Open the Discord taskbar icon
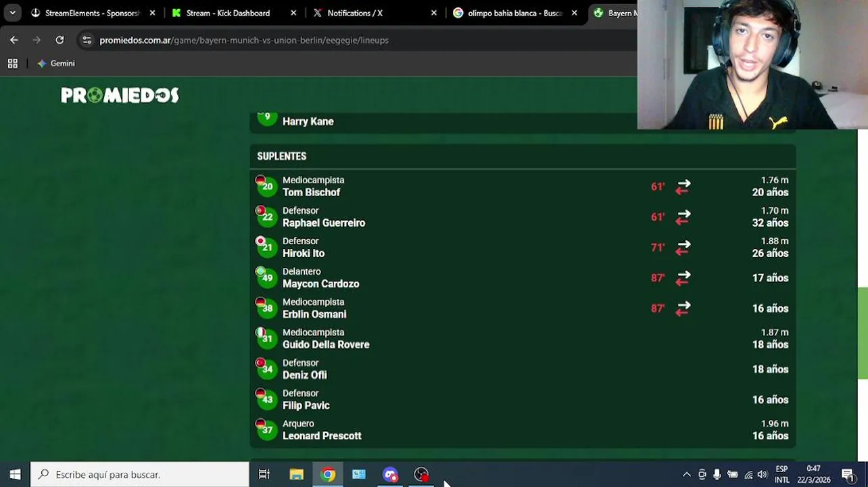The image size is (868, 487). tap(390, 474)
